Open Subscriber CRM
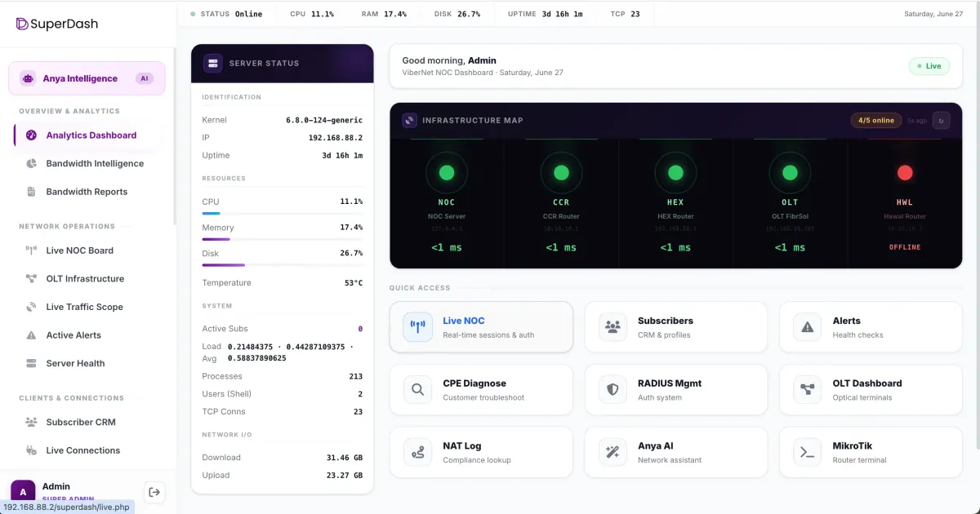 [x=87, y=422]
